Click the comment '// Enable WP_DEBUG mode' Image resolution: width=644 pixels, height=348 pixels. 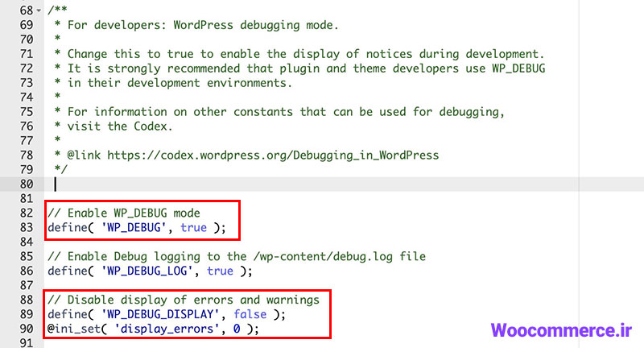(x=124, y=213)
